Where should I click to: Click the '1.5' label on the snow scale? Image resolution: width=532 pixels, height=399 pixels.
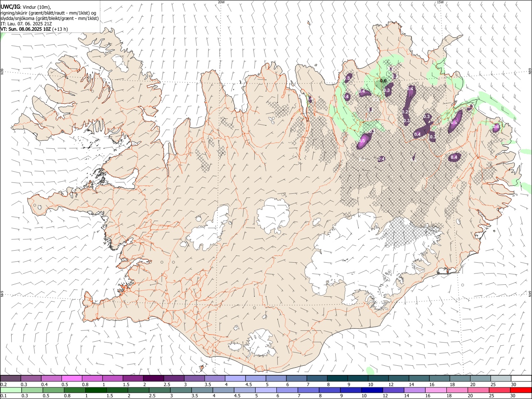click(x=126, y=384)
